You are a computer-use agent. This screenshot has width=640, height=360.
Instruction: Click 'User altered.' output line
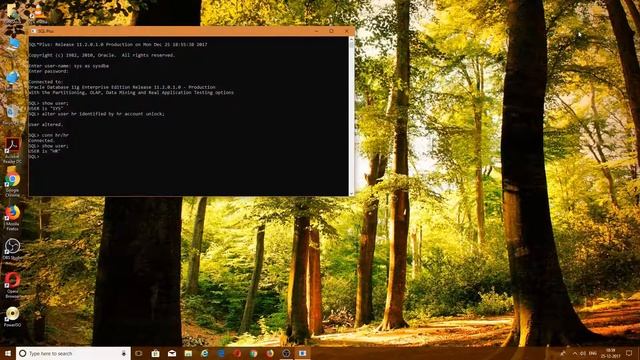(x=46, y=124)
